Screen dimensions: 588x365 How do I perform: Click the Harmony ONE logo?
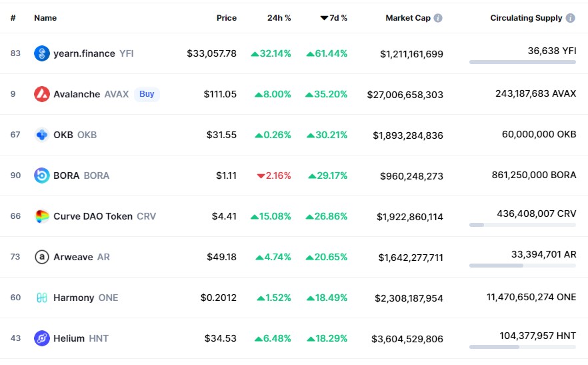tap(41, 298)
